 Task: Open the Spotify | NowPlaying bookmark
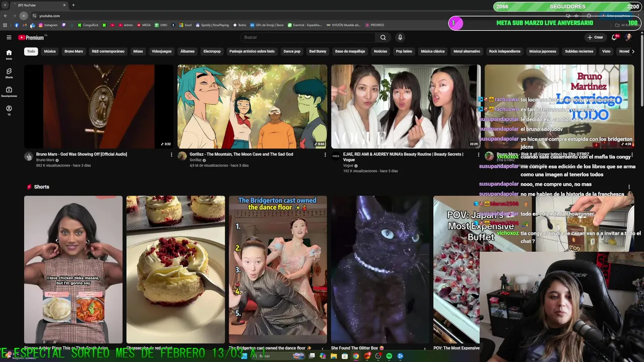coord(212,25)
